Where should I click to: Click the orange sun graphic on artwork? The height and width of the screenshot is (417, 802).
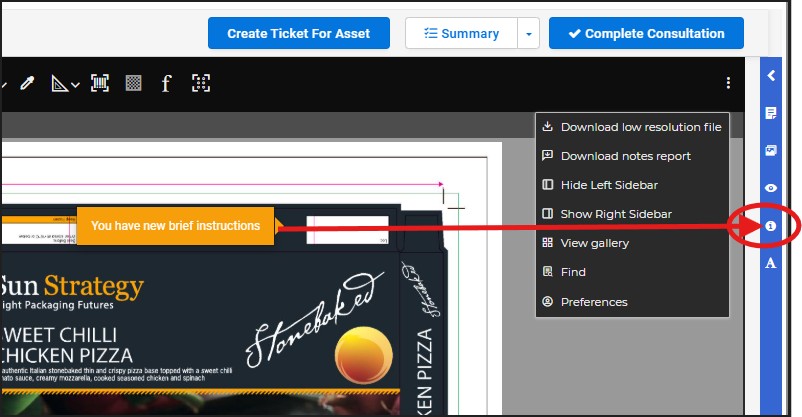pyautogui.click(x=364, y=355)
